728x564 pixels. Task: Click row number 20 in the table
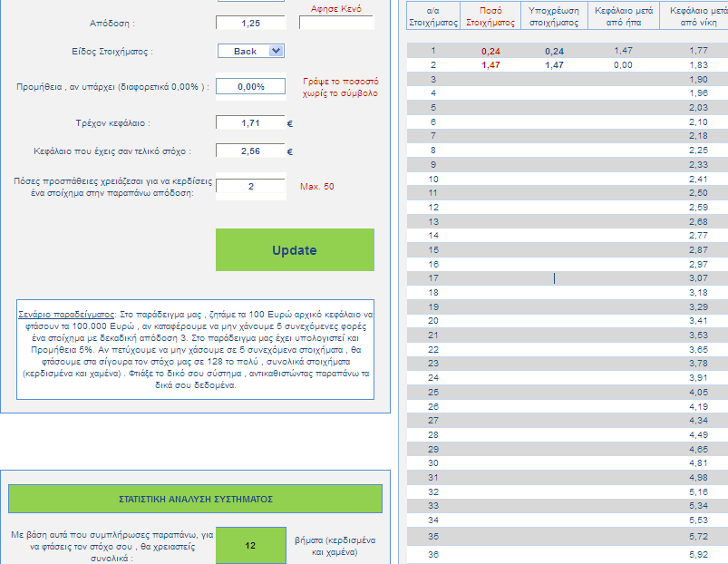pyautogui.click(x=433, y=321)
